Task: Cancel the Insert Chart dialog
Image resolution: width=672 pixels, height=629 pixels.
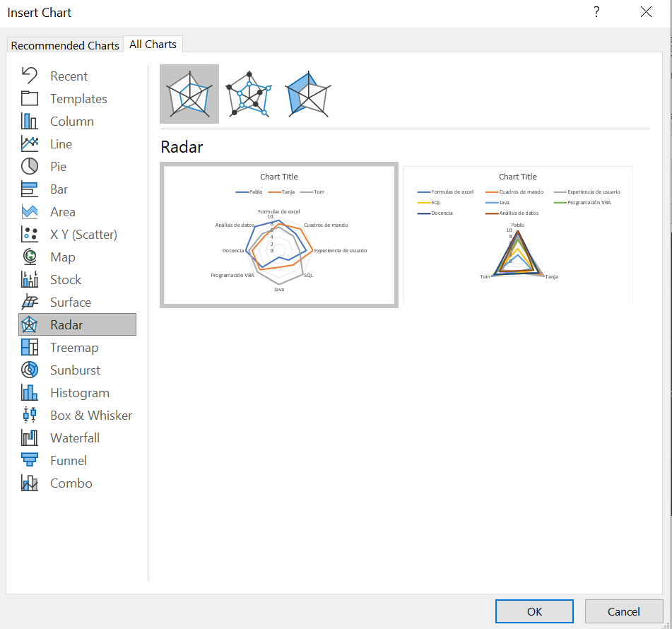Action: [623, 611]
